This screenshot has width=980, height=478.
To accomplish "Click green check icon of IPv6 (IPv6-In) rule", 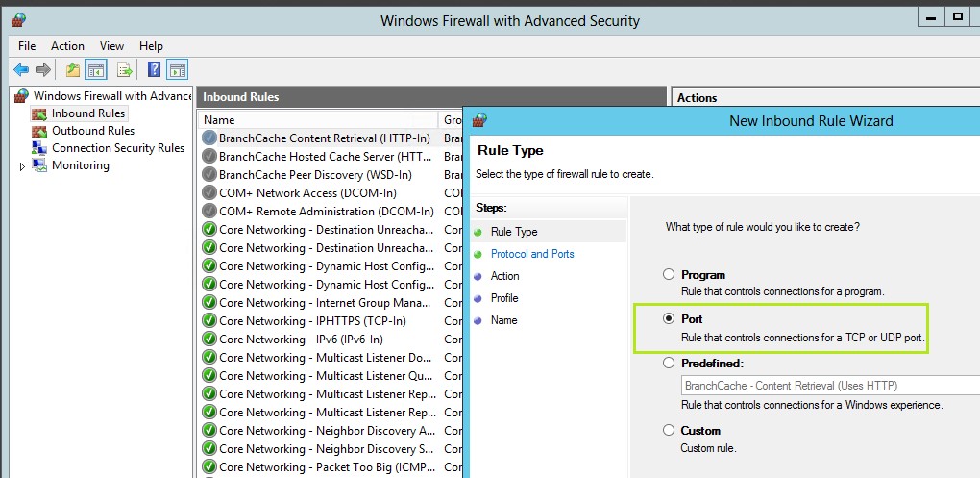I will click(209, 340).
